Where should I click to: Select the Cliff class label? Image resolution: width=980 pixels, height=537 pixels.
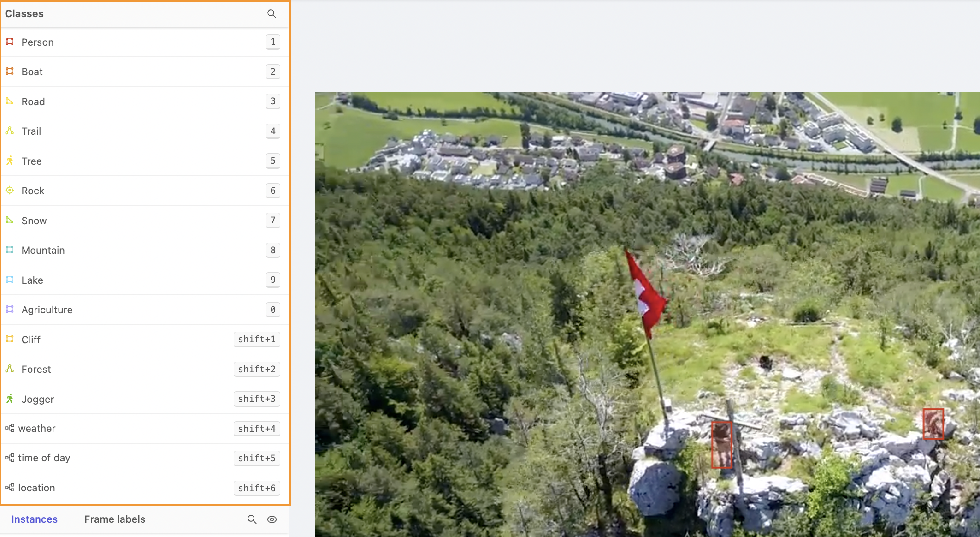(x=31, y=340)
